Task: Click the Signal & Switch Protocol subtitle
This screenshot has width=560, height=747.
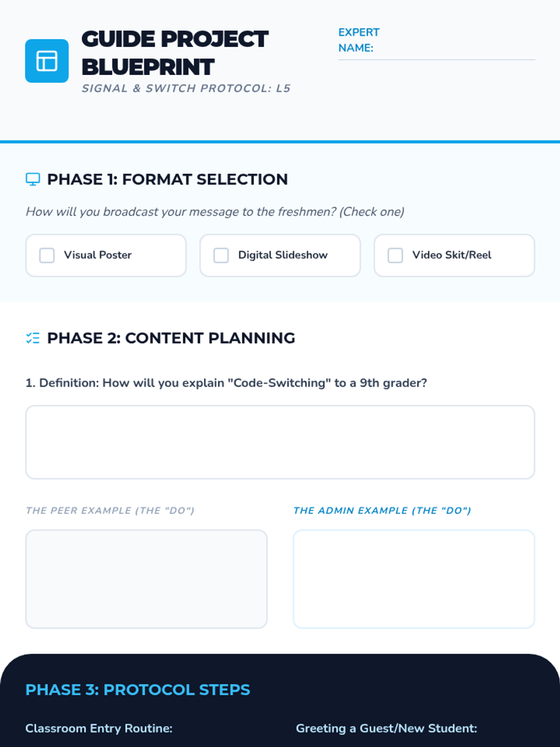Action: point(186,88)
